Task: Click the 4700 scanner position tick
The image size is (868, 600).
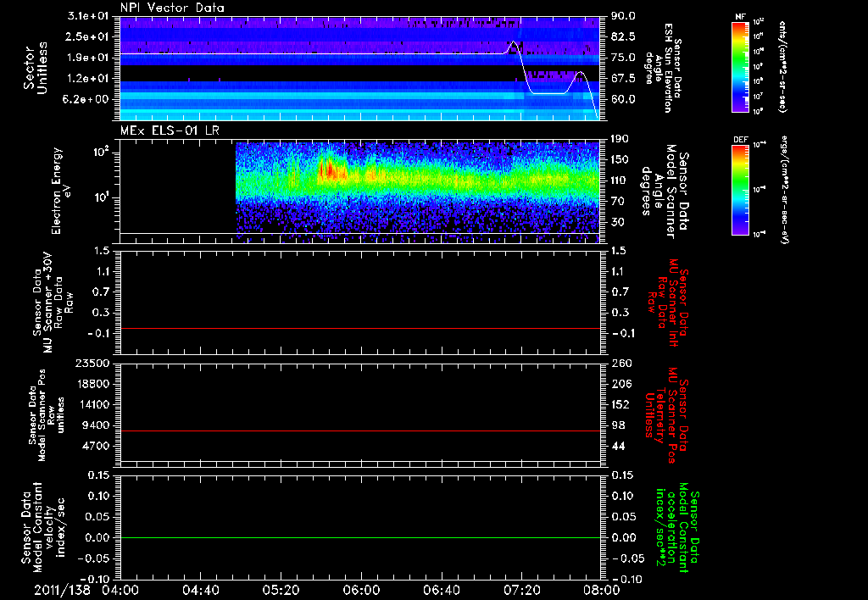Action: [96, 446]
